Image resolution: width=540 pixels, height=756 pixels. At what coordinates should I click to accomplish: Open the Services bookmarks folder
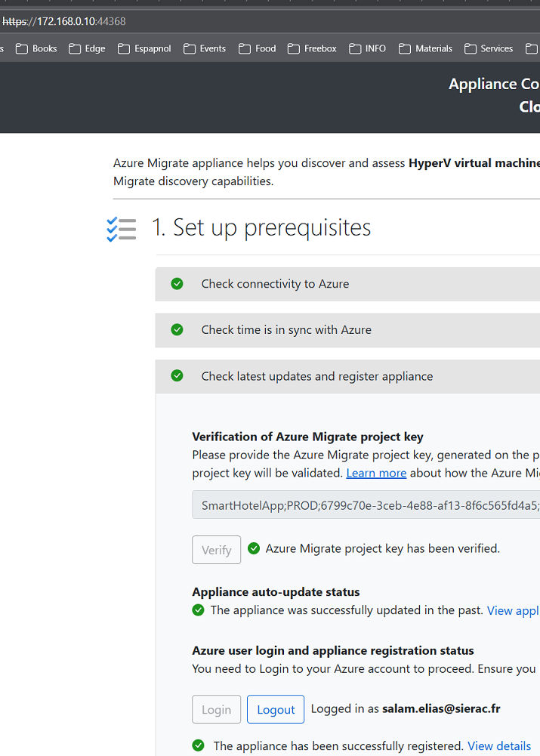point(489,48)
